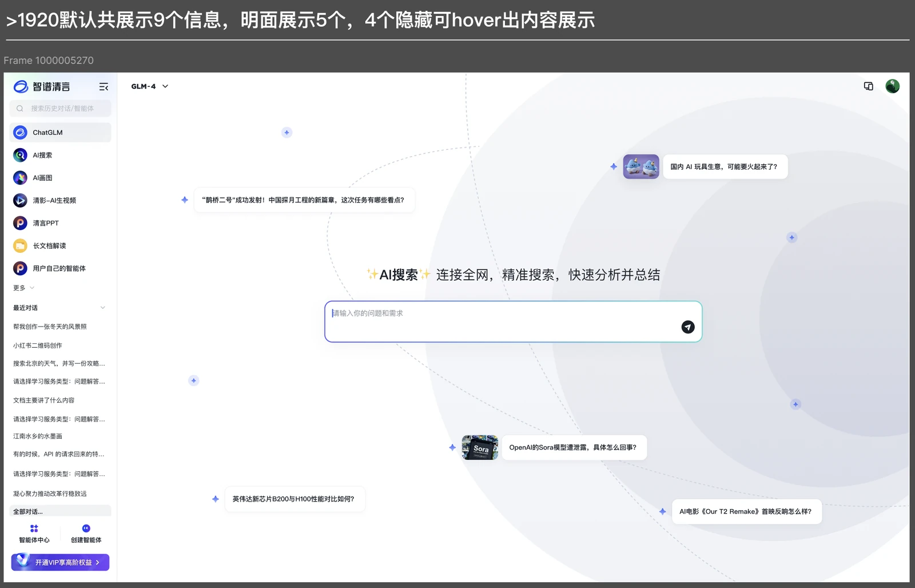The image size is (915, 588).
Task: Click the hidden sparkle node above AI电影 card
Action: click(795, 404)
